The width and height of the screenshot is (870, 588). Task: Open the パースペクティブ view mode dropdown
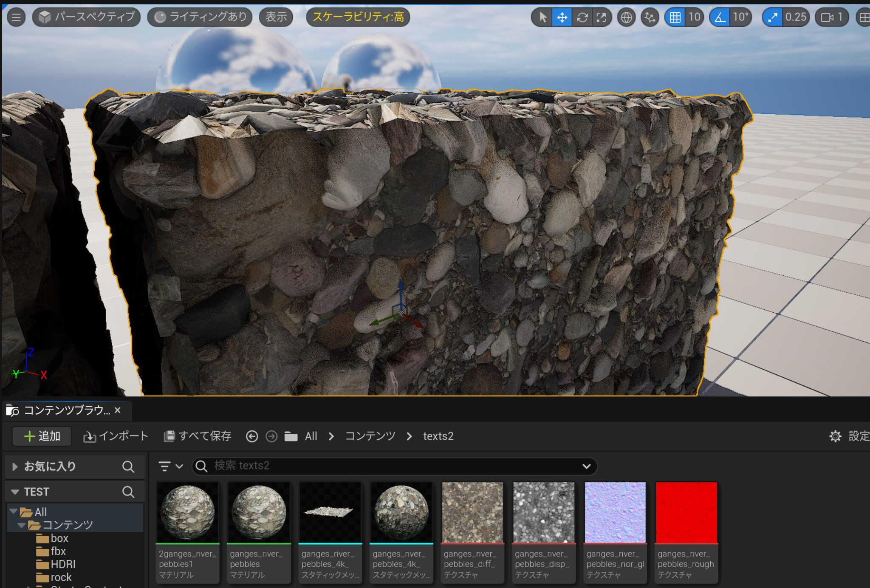coord(87,17)
